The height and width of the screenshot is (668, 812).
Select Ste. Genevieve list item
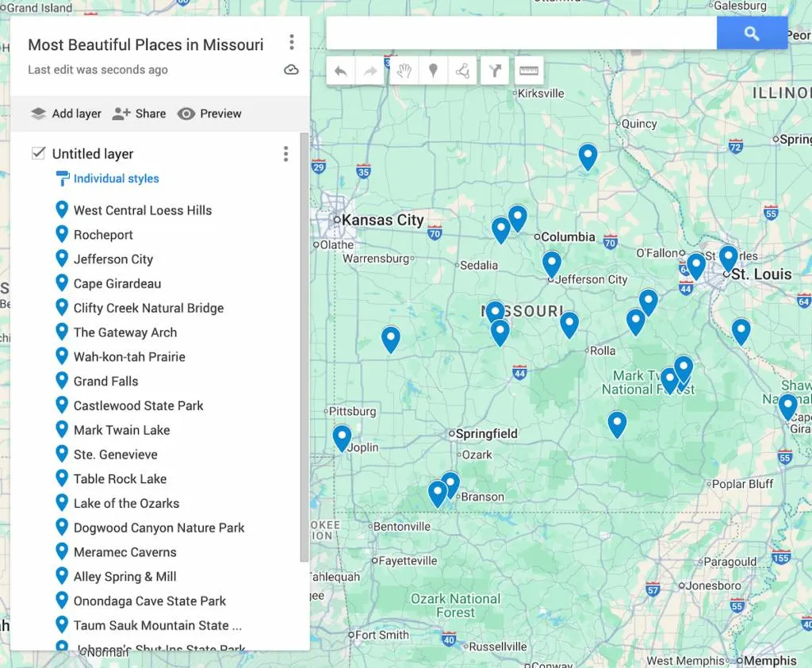point(116,455)
